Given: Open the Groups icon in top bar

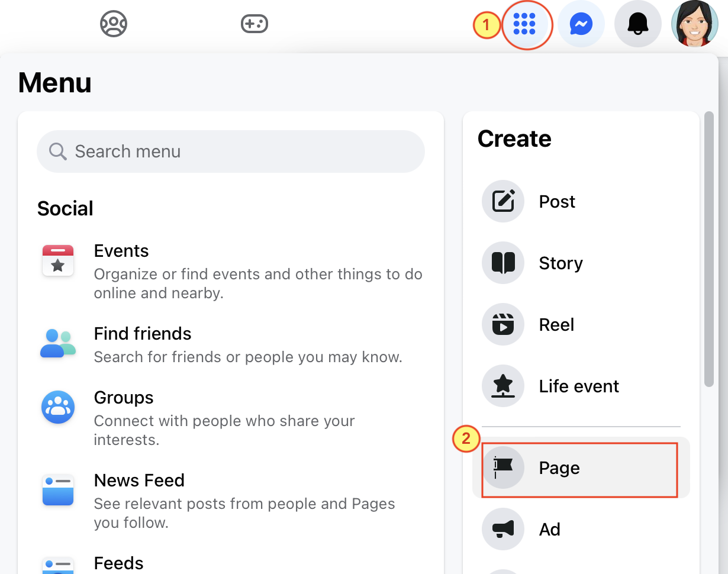Looking at the screenshot, I should tap(114, 24).
